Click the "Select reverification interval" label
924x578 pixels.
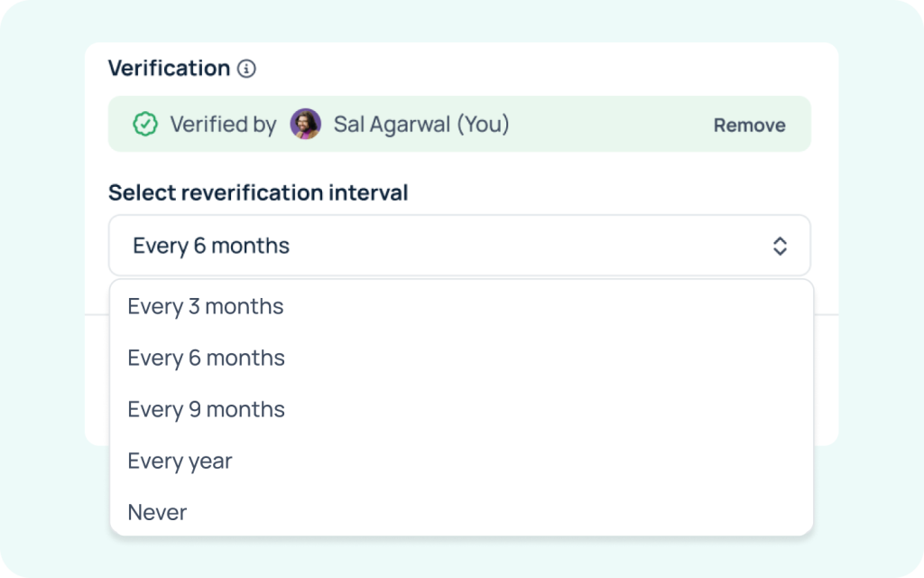click(x=258, y=192)
